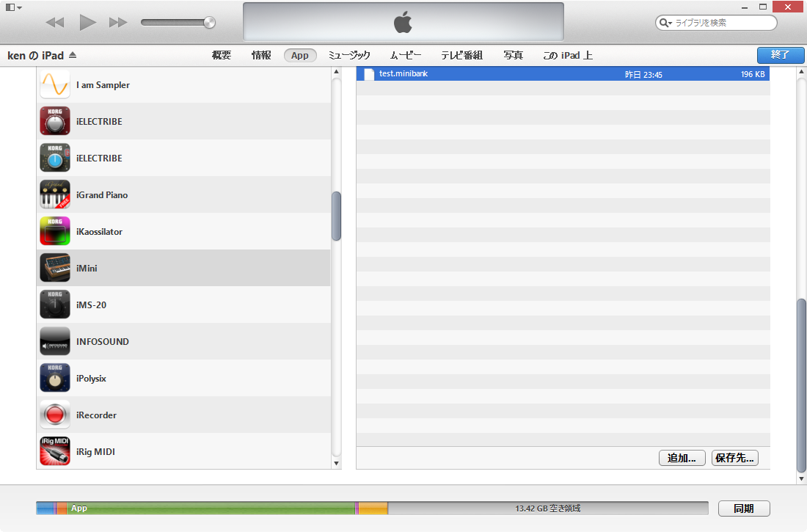807x532 pixels.
Task: Select the iMS-20 app name
Action: (91, 305)
